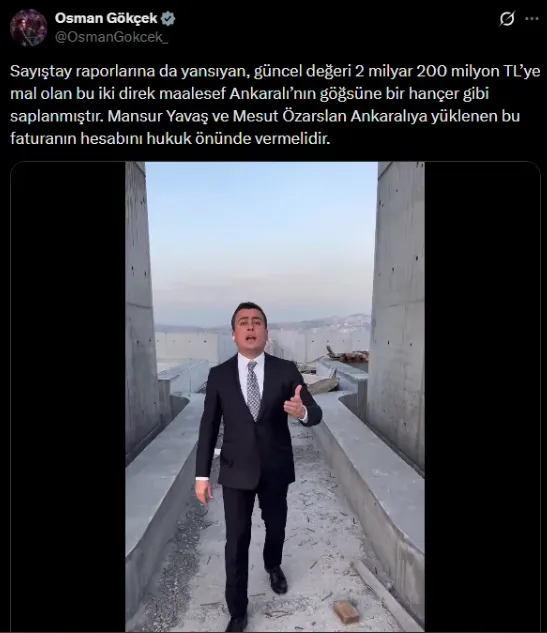Click the tweet text starting 'Sayıştay raporlarına'
The width and height of the screenshot is (547, 633).
pos(275,105)
